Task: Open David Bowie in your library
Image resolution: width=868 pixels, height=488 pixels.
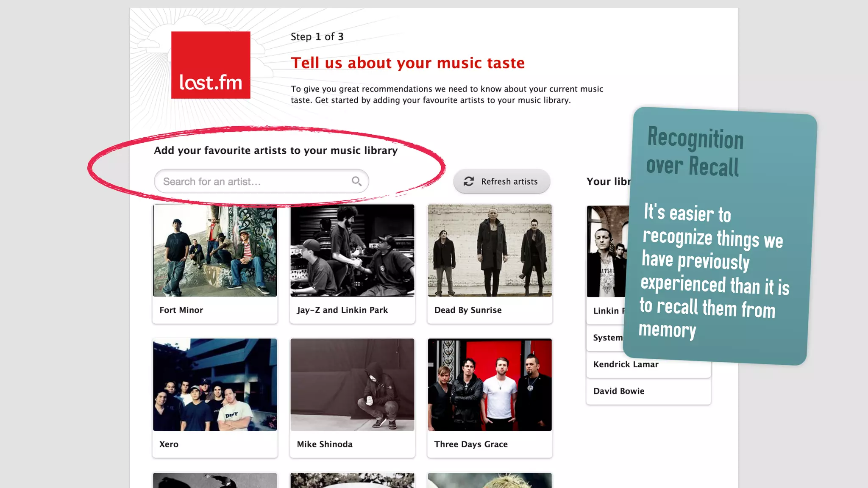Action: (619, 391)
